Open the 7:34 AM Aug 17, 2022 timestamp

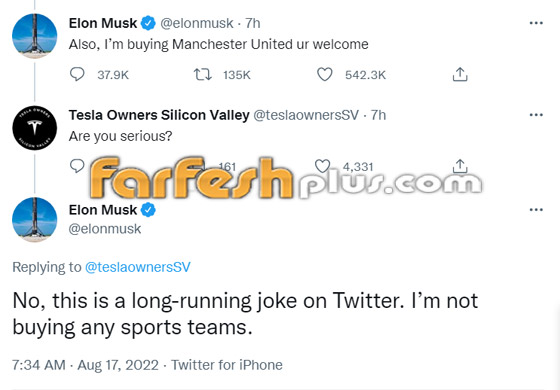[x=85, y=365]
